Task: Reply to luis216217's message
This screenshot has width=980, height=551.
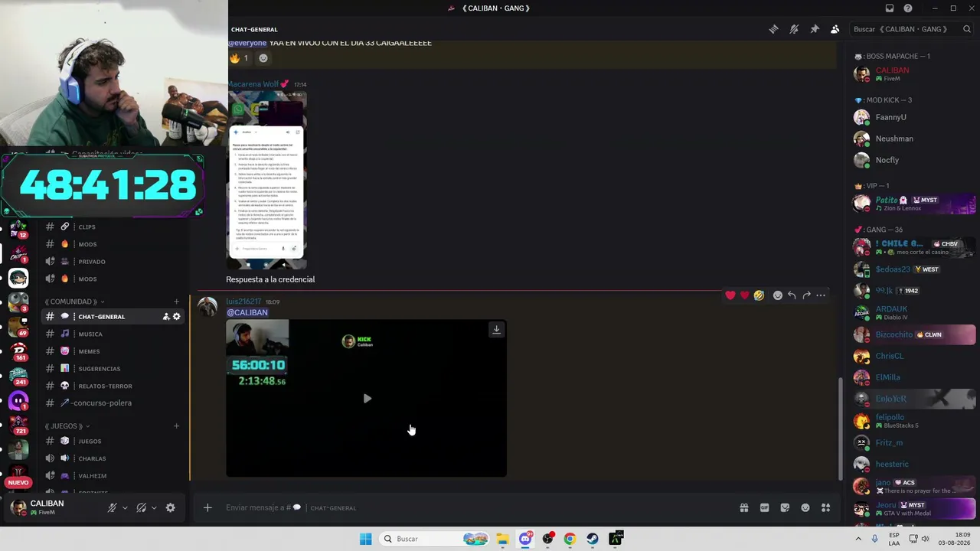Action: (792, 295)
